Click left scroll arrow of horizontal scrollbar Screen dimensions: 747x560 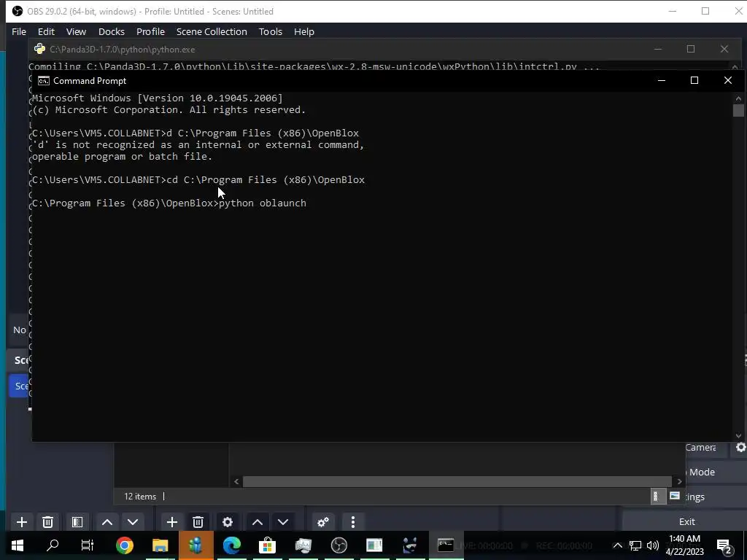point(236,481)
